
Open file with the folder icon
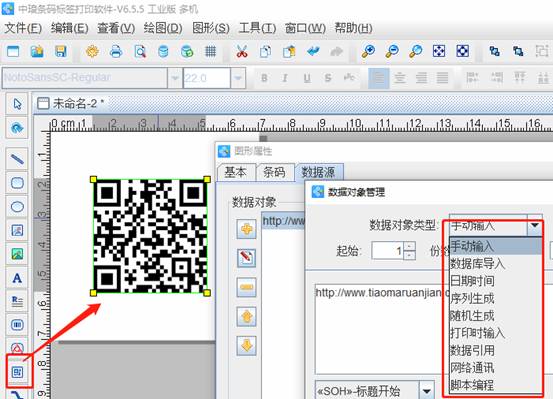pyautogui.click(x=37, y=52)
